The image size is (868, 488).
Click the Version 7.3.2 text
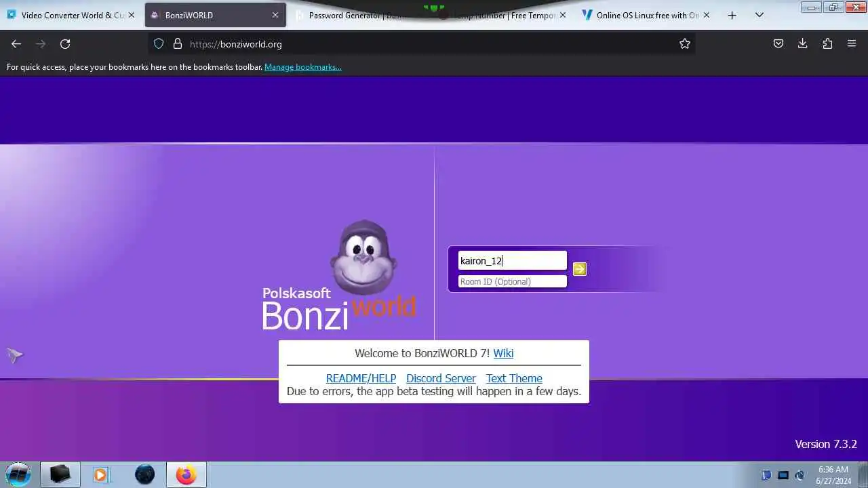pos(826,444)
